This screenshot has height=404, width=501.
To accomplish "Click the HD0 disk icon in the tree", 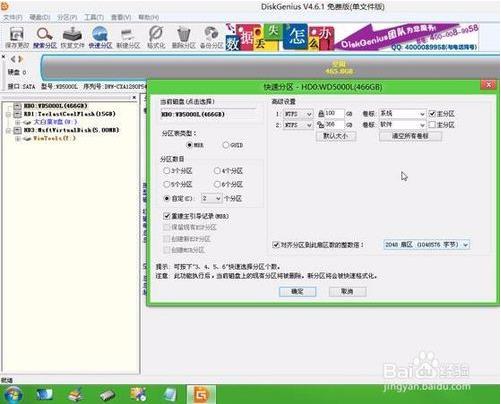I will point(17,106).
